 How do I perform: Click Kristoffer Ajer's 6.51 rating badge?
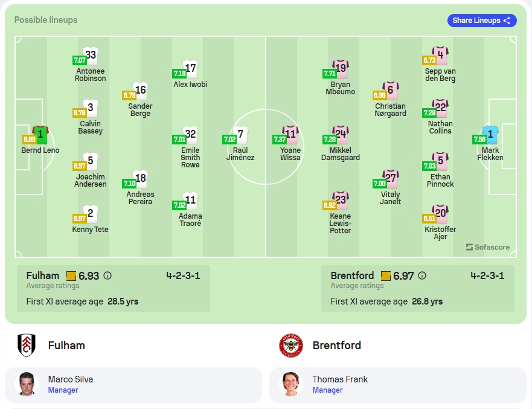[x=429, y=218]
